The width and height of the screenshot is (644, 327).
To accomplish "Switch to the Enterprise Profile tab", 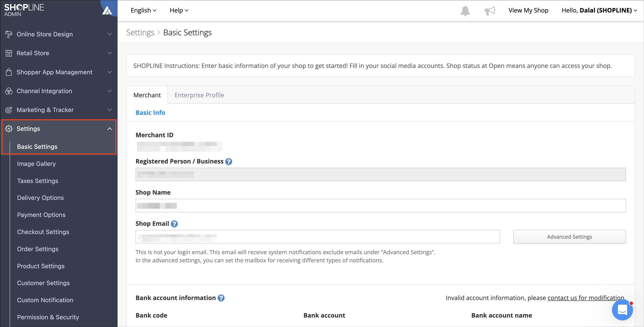I will pyautogui.click(x=199, y=95).
